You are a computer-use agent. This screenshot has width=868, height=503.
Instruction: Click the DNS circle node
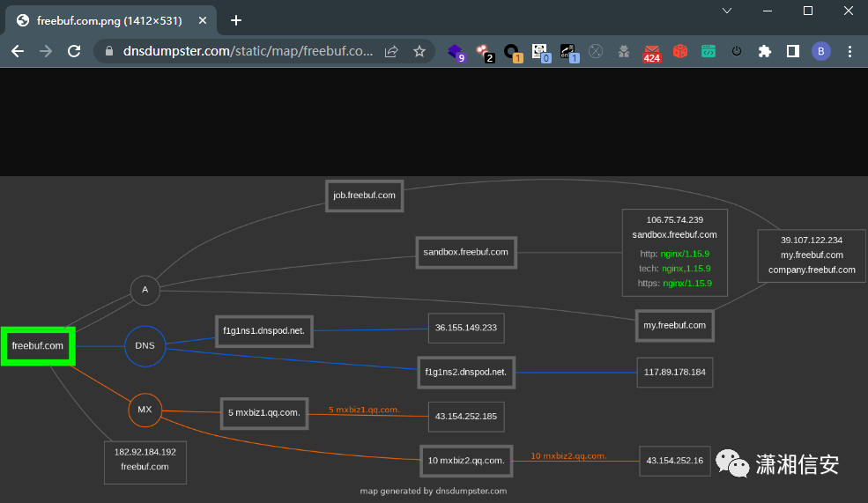145,346
